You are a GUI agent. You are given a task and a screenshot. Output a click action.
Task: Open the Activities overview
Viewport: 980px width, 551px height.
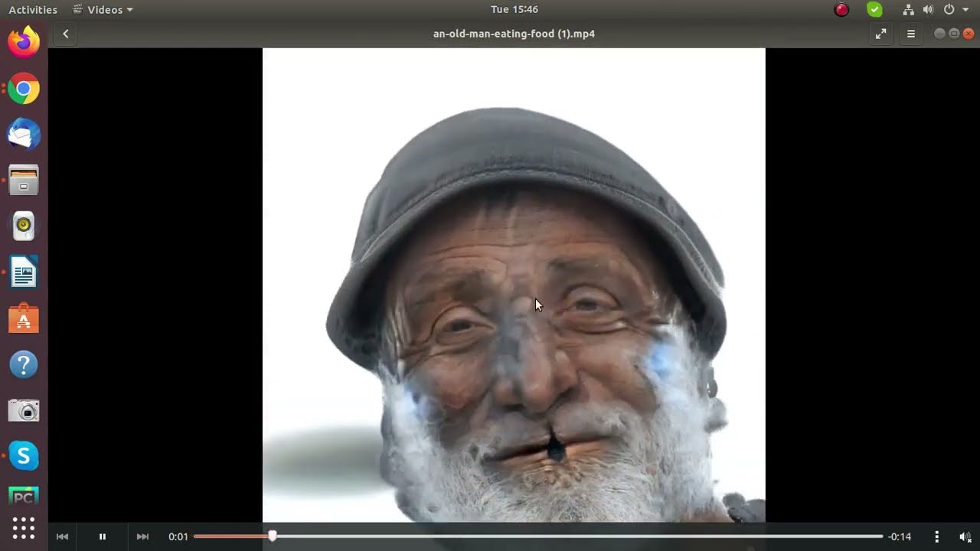(x=33, y=9)
